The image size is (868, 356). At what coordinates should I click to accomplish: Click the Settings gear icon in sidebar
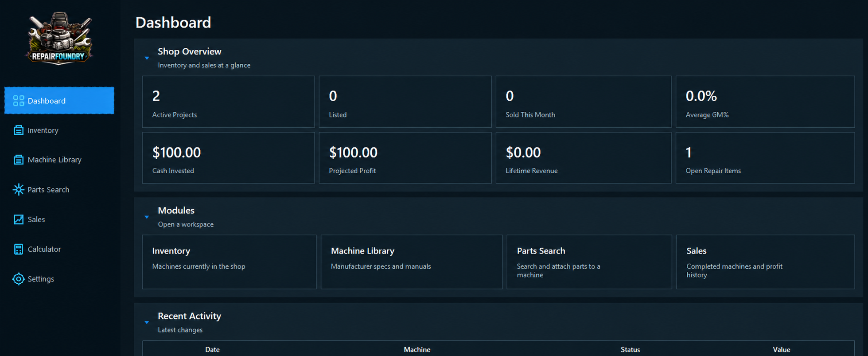point(19,279)
